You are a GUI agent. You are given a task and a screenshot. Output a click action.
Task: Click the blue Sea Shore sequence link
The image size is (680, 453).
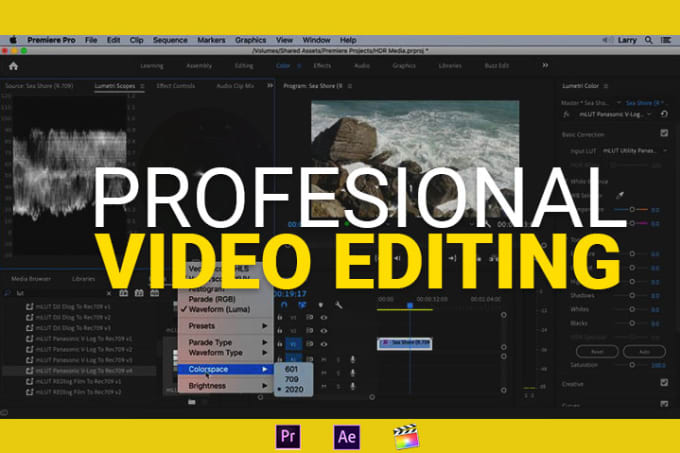point(645,103)
